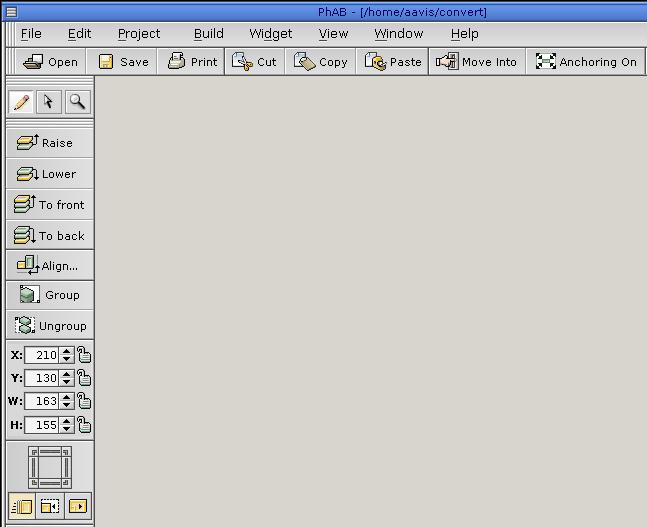Select the arrow pointer tool
The image size is (647, 527).
point(48,102)
